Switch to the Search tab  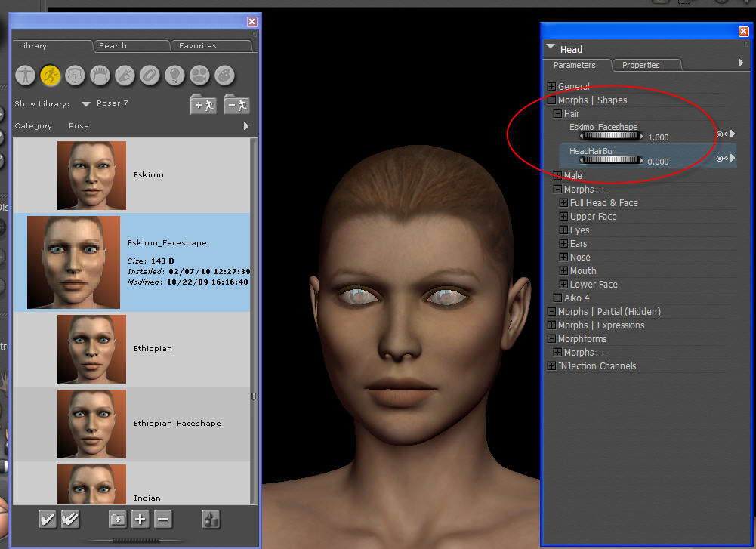[x=113, y=46]
